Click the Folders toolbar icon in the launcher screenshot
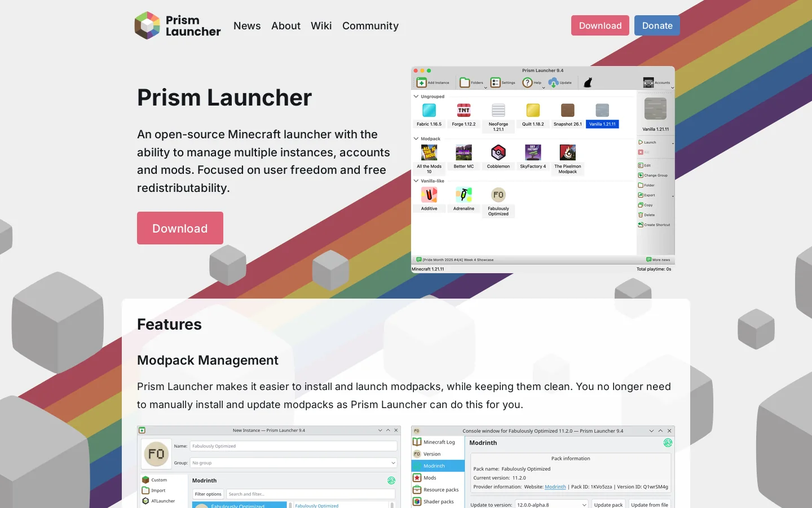Viewport: 812px width, 508px height. [x=465, y=82]
